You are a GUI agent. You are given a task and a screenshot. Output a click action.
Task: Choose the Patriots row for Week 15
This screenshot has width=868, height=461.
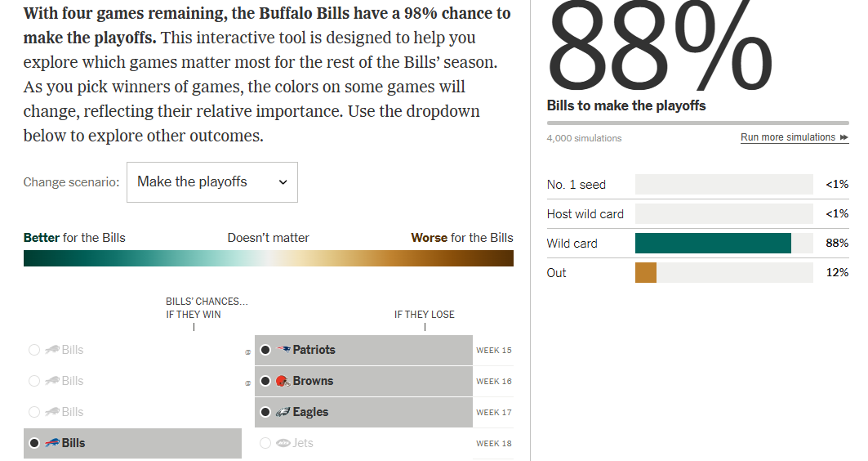363,350
